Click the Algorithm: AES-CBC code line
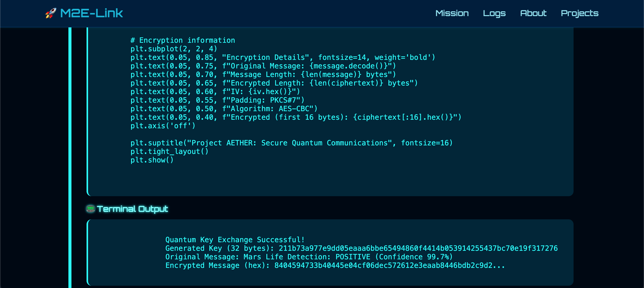 [224, 109]
